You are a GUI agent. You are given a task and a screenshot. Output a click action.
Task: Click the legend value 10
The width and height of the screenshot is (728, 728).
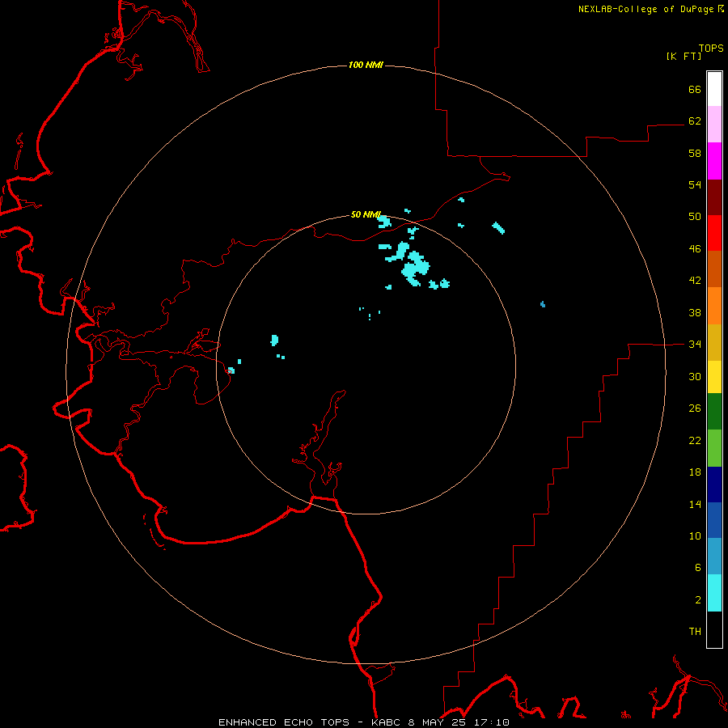pyautogui.click(x=695, y=535)
